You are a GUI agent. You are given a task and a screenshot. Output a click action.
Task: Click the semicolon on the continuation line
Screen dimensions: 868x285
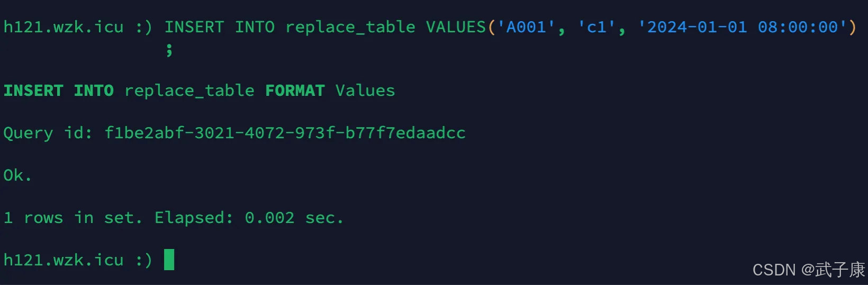point(169,50)
